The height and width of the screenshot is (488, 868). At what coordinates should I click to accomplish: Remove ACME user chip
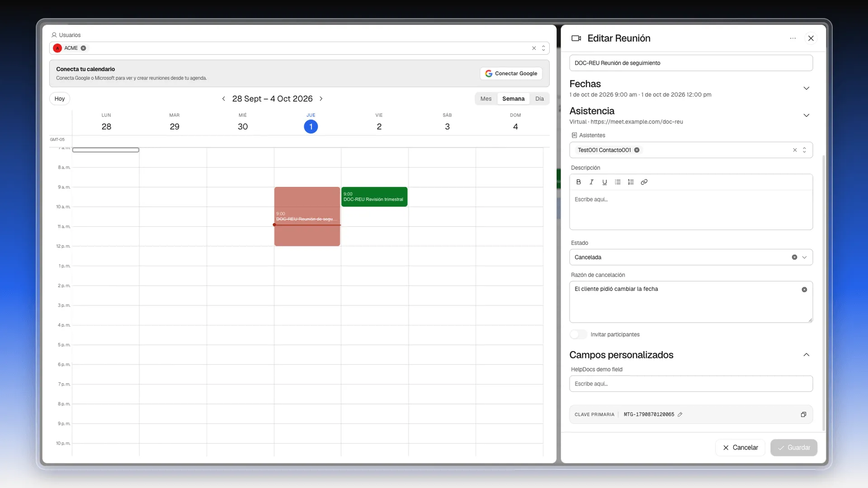(x=83, y=48)
